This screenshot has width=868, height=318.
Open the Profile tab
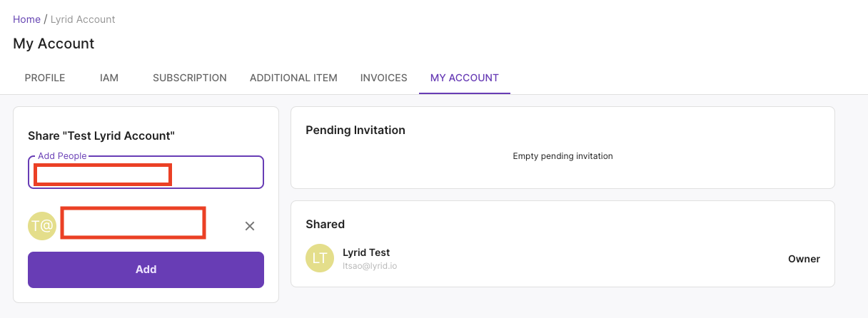[x=45, y=78]
